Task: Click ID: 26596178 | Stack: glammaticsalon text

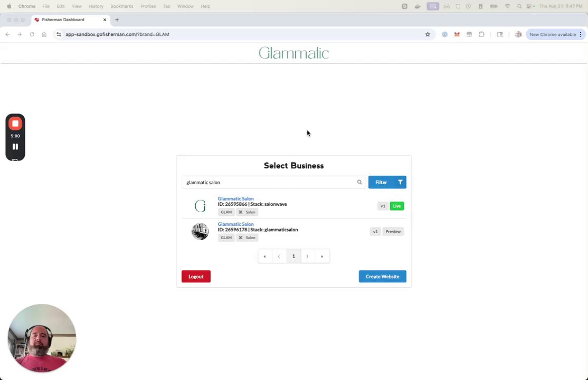Action: pyautogui.click(x=258, y=230)
